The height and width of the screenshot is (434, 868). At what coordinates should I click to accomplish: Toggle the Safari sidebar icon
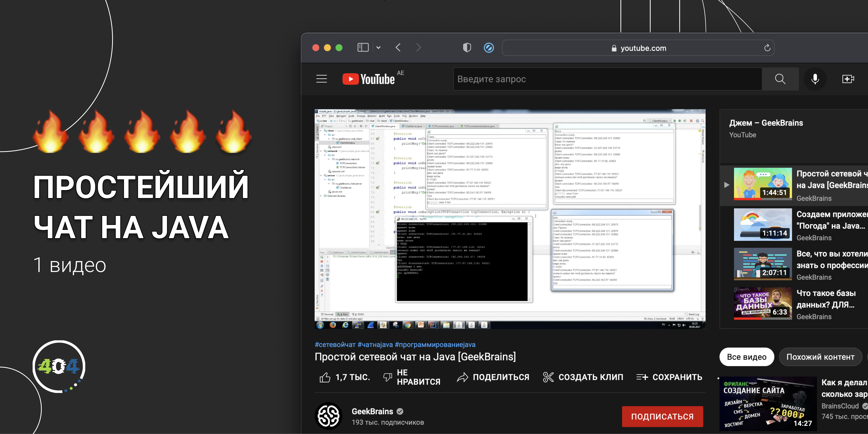(x=363, y=47)
